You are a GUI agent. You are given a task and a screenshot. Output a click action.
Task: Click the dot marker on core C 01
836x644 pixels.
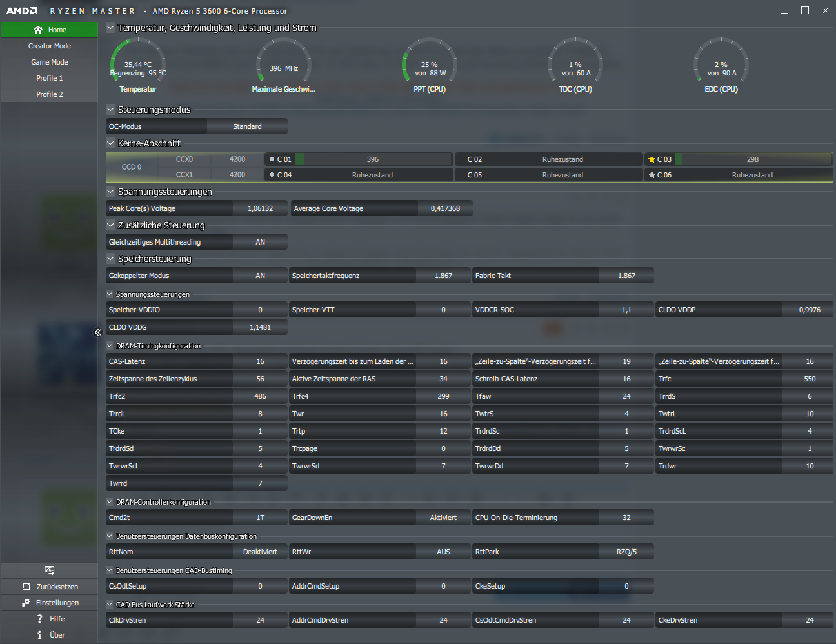tap(272, 159)
